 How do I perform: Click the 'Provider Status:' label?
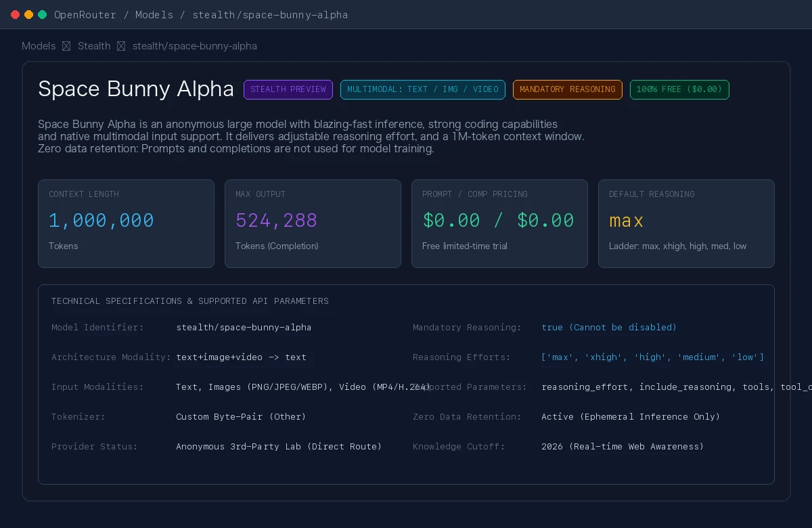point(95,446)
